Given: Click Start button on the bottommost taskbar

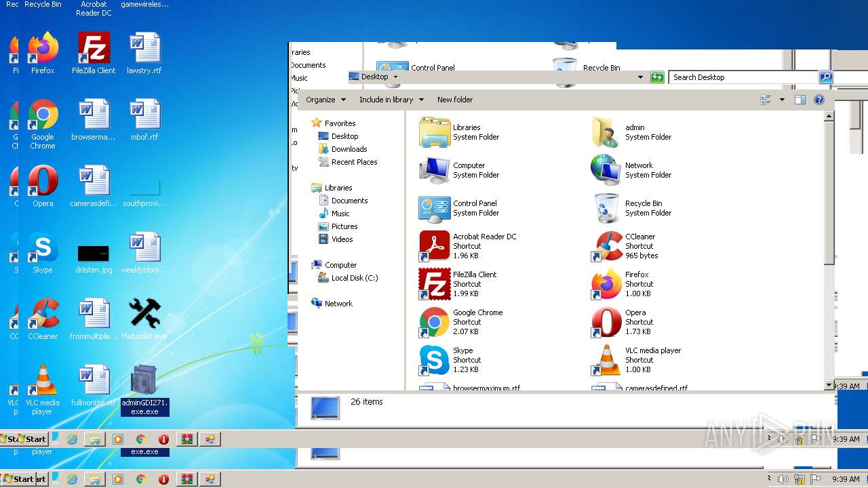Looking at the screenshot, I should pos(18,479).
